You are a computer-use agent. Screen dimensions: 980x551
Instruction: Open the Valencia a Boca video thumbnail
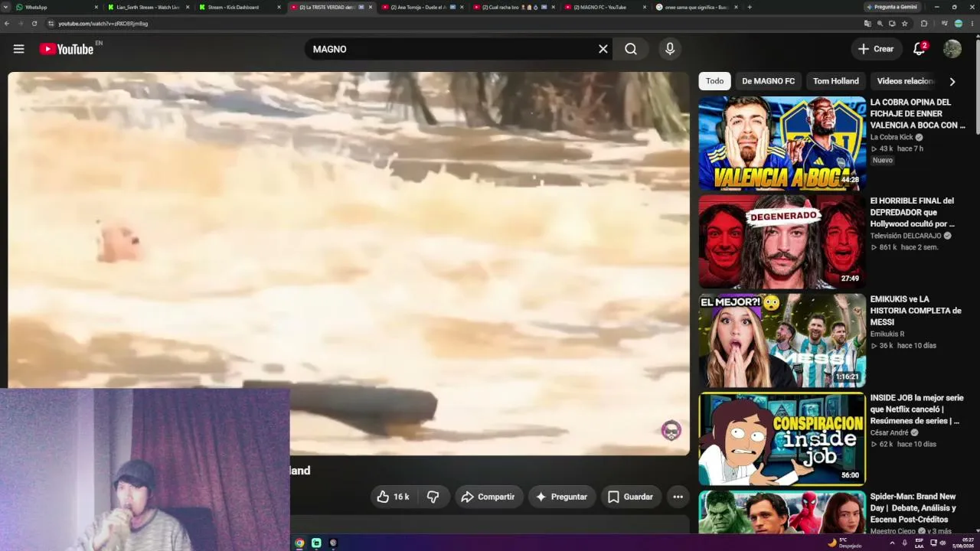click(x=782, y=143)
